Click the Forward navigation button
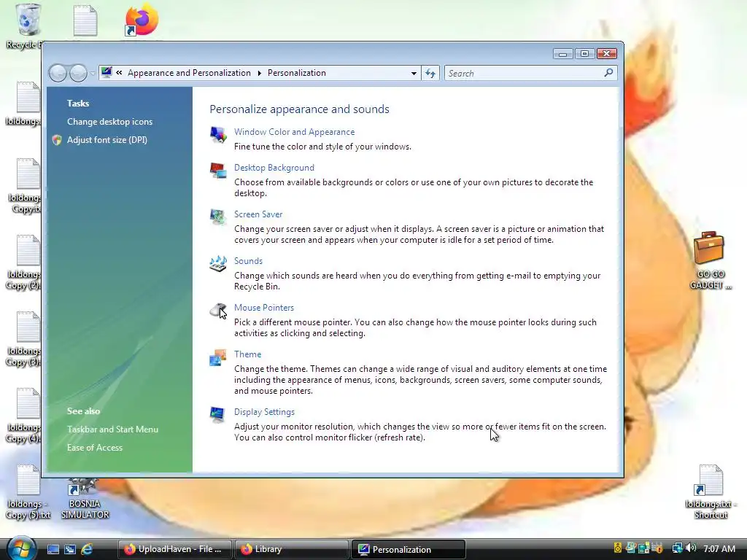Viewport: 747px width, 560px height. [77, 74]
